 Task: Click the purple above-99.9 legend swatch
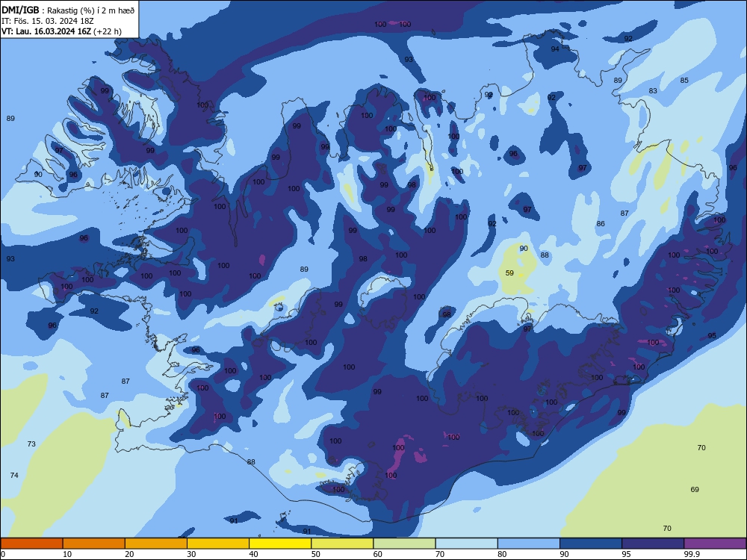pos(715,544)
